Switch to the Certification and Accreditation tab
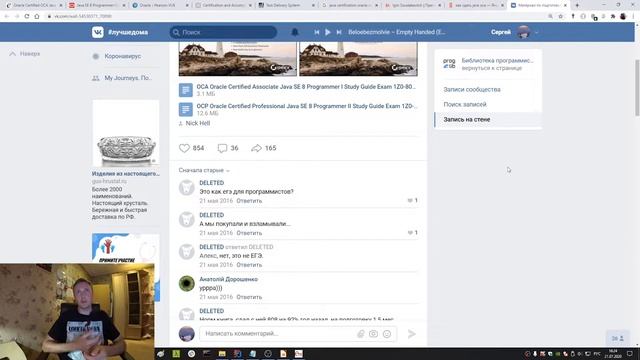Image resolution: width=640 pixels, height=360 pixels. (x=224, y=5)
